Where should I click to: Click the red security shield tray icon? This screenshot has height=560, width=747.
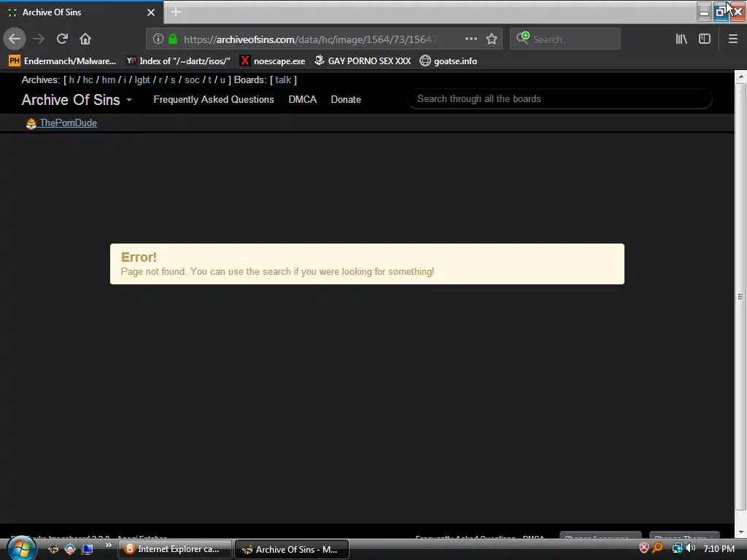pos(643,548)
